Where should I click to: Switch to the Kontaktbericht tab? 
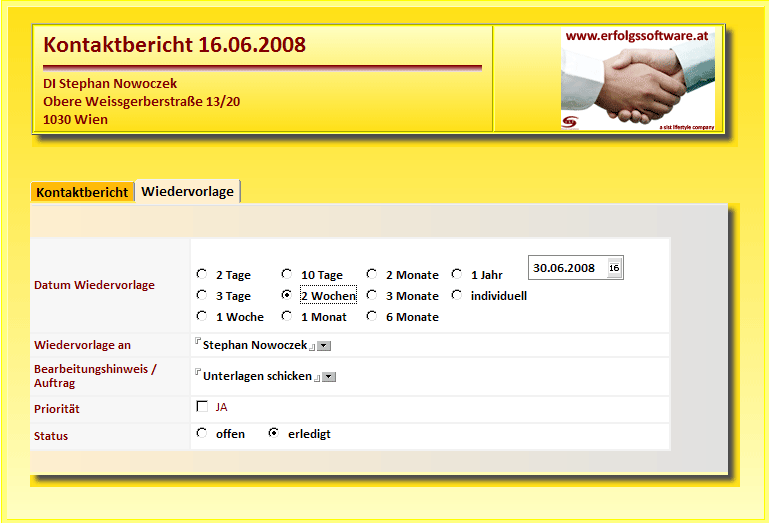(83, 192)
